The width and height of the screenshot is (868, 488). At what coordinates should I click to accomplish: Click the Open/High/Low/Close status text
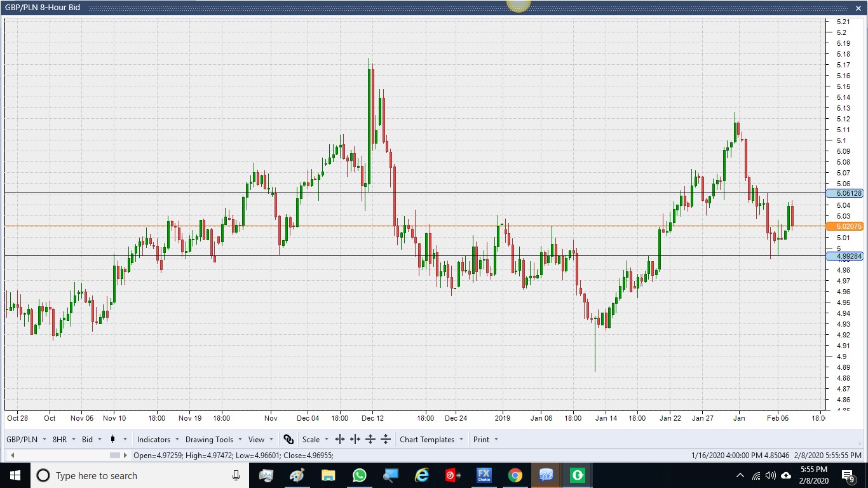(x=233, y=456)
